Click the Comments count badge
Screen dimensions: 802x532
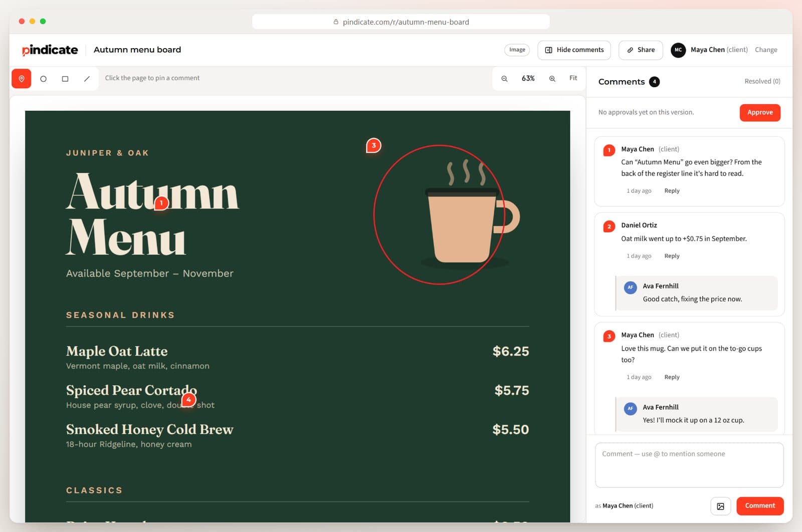tap(654, 82)
